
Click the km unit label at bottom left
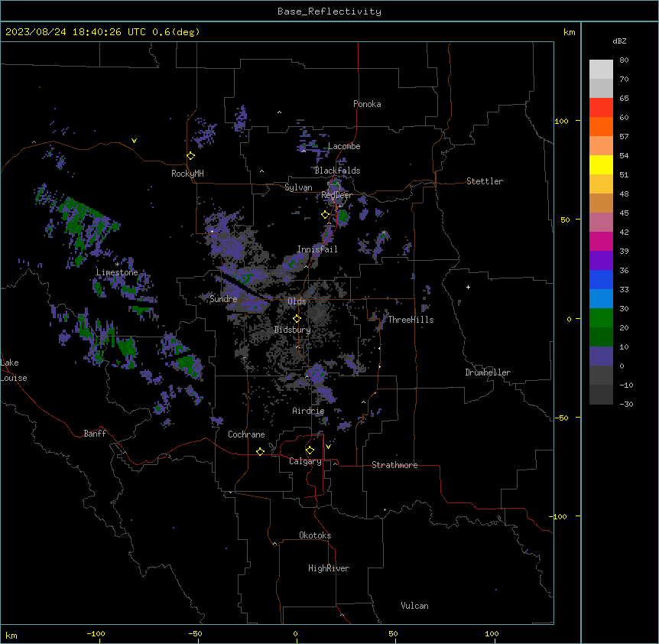coord(11,636)
